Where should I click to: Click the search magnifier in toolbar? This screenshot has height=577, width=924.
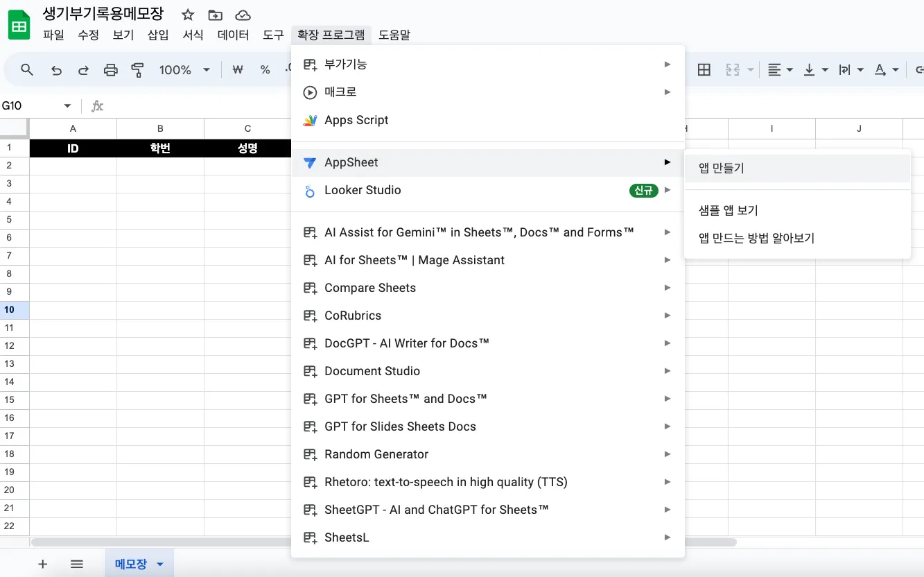point(27,69)
